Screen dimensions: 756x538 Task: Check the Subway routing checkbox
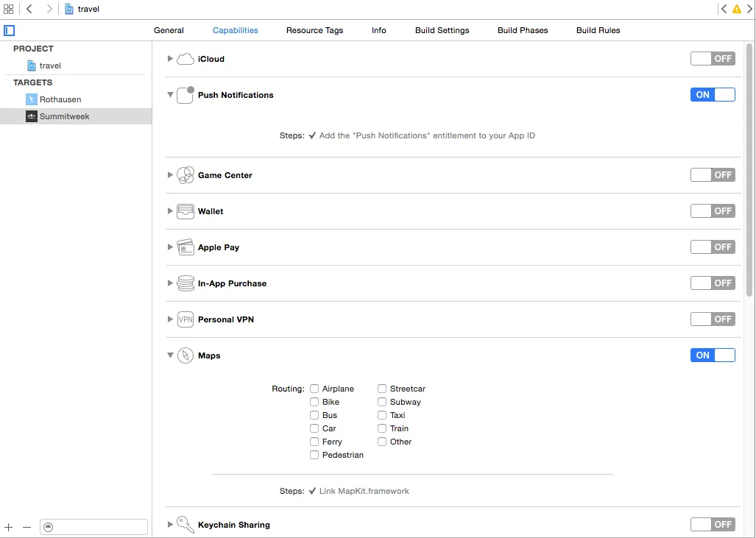coord(382,402)
